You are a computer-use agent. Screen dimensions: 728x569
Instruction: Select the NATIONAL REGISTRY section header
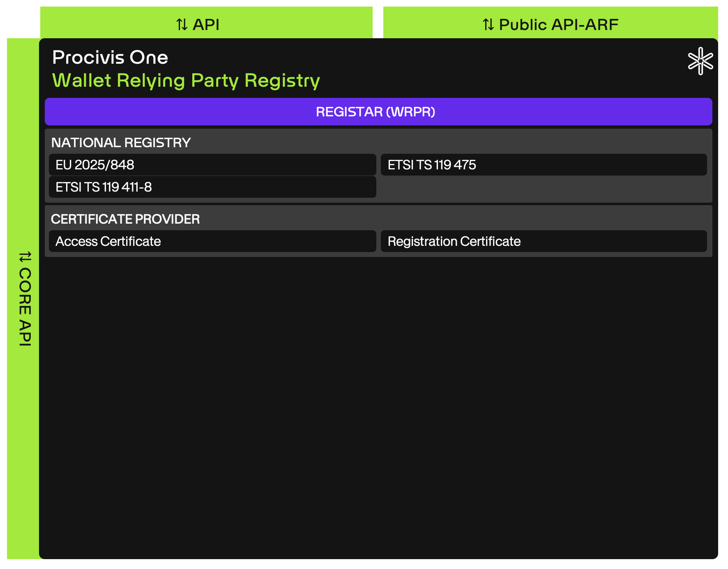click(121, 142)
